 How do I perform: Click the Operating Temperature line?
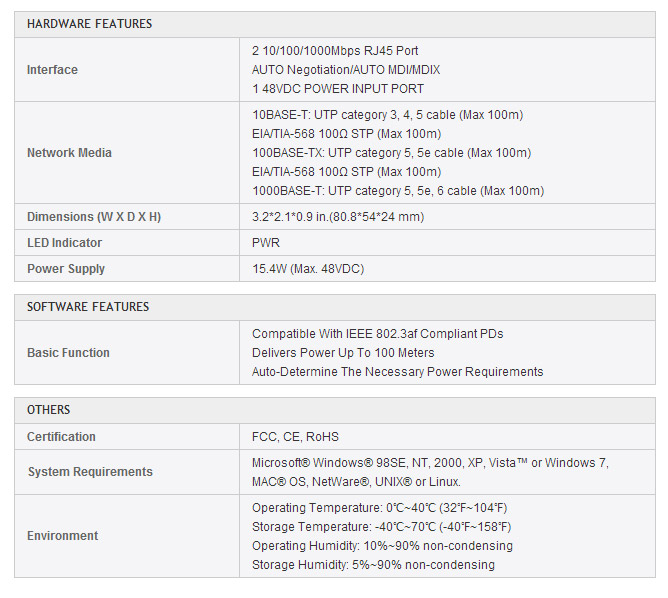click(x=379, y=508)
